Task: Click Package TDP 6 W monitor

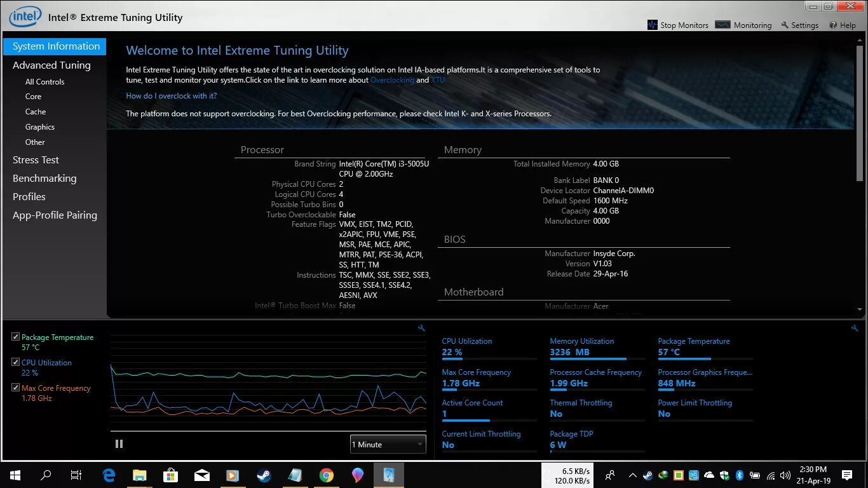Action: [x=597, y=440]
